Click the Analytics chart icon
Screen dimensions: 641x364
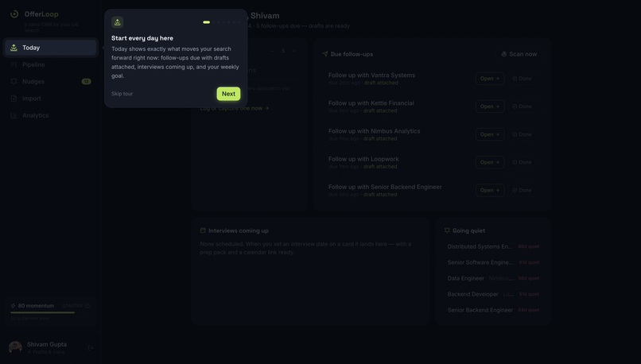pyautogui.click(x=14, y=115)
